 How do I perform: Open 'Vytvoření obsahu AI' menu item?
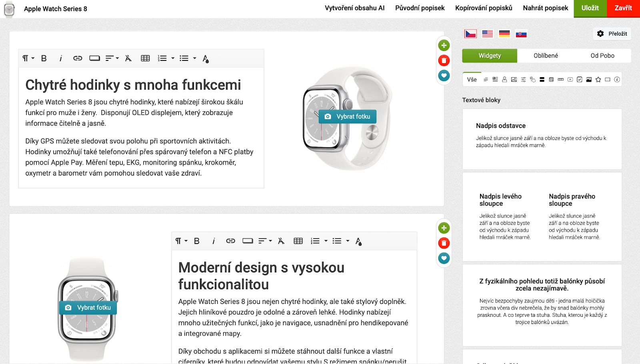tap(355, 8)
